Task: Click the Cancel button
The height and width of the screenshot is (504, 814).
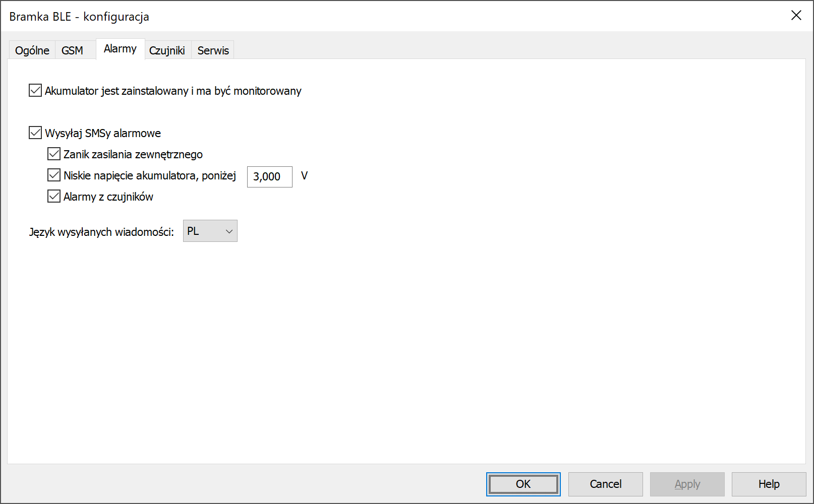Action: pos(606,484)
